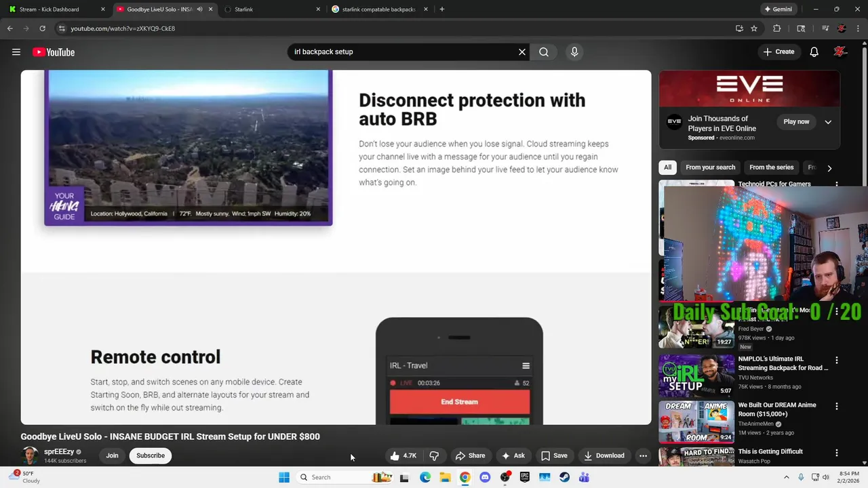Viewport: 868px width, 488px height.
Task: Open options for NMPLOL's Ultimate IRL video
Action: pos(836,360)
